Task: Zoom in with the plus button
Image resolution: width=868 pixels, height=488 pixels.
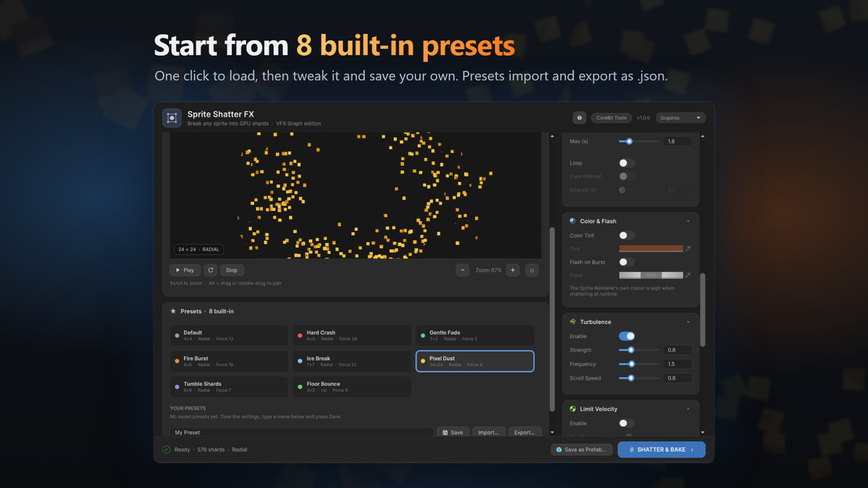Action: click(x=513, y=270)
